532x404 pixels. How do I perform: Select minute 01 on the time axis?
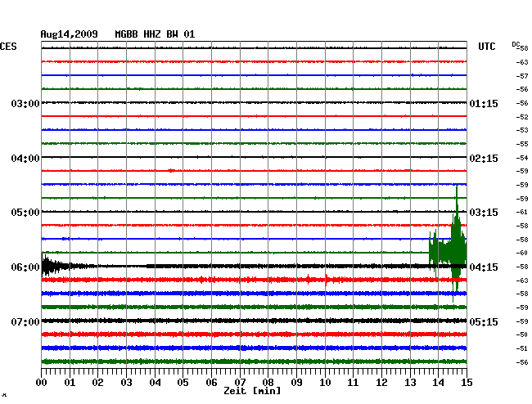[70, 383]
